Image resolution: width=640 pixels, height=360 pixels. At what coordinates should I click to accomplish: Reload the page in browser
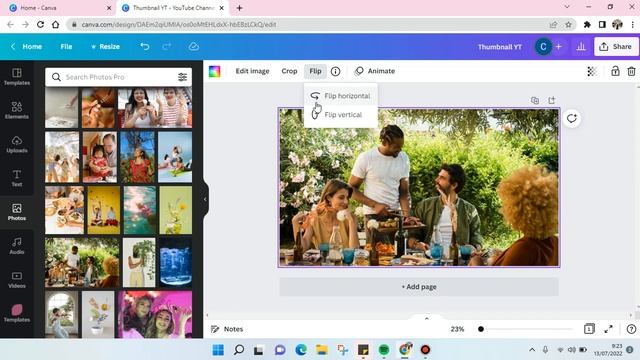click(40, 24)
